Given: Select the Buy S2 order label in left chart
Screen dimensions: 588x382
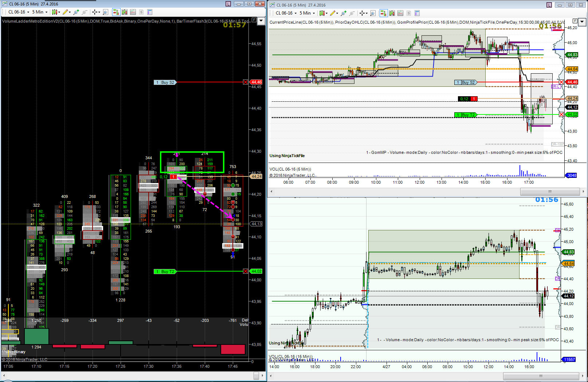Looking at the screenshot, I should (x=165, y=82).
